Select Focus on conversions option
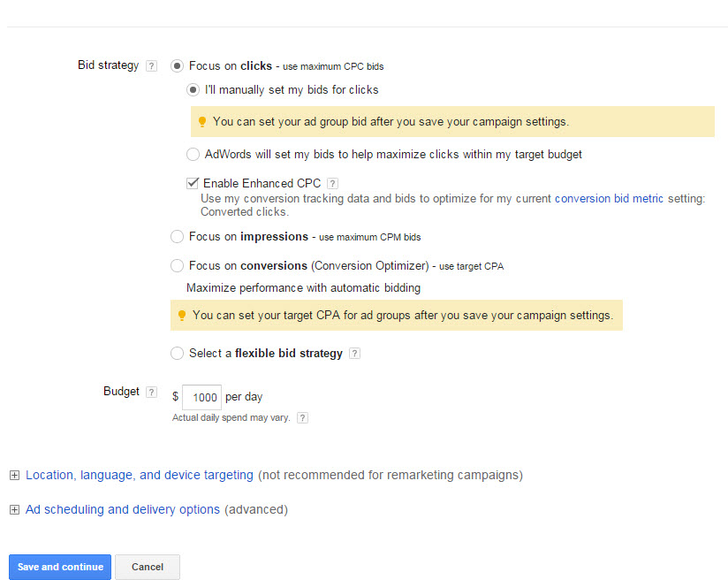The height and width of the screenshot is (580, 728). 177,265
